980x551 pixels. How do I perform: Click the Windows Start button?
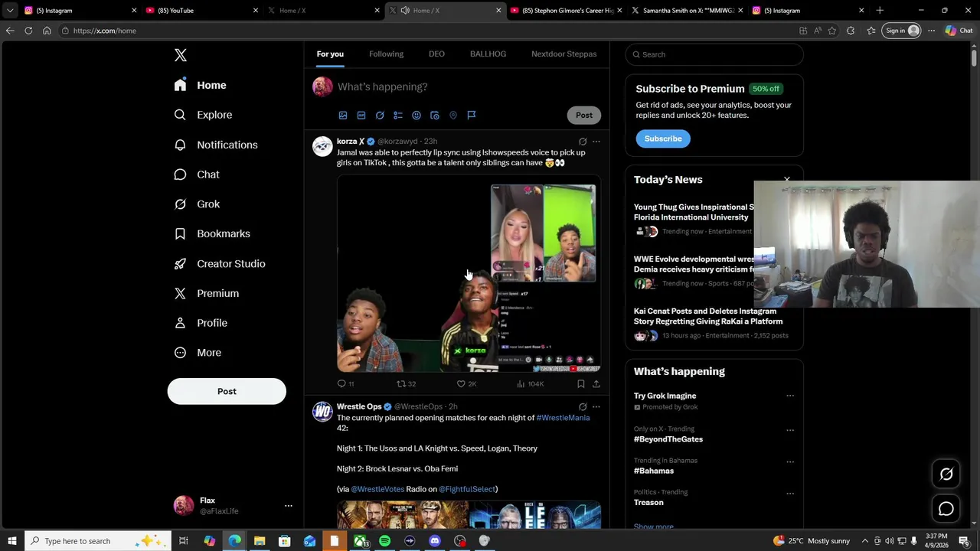pos(12,541)
